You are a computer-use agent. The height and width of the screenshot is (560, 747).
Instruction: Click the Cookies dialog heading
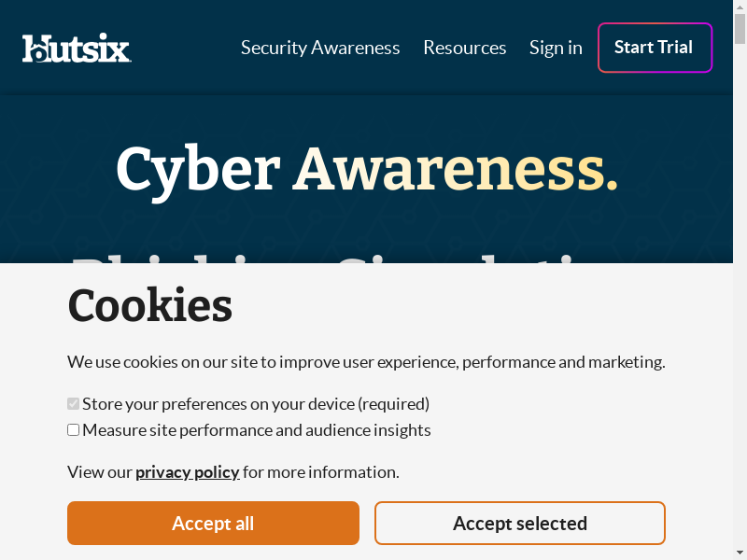(x=149, y=305)
